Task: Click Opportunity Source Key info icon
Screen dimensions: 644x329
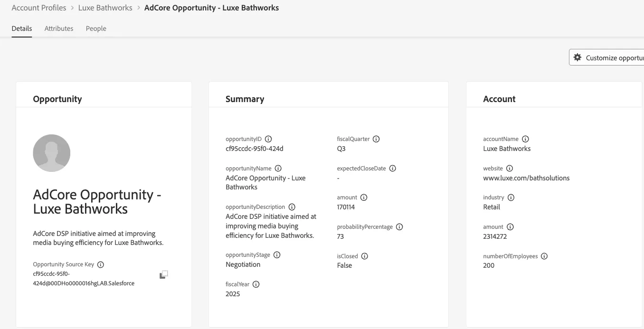Action: [x=101, y=264]
